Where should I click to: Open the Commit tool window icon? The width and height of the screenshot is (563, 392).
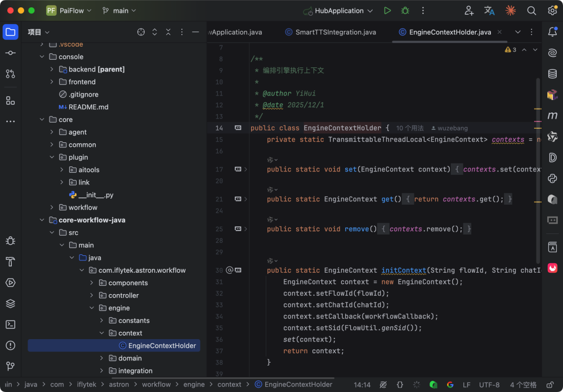10,52
